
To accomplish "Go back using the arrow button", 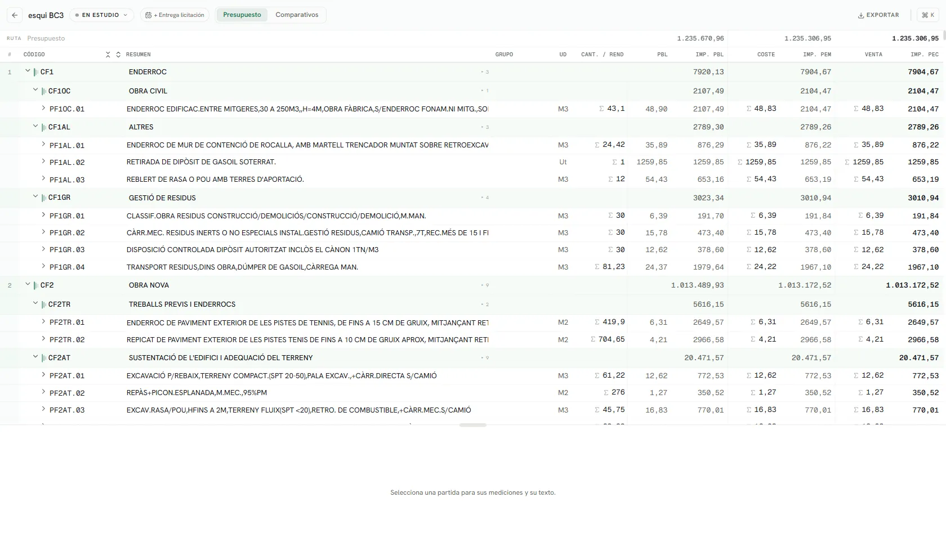I will point(15,15).
